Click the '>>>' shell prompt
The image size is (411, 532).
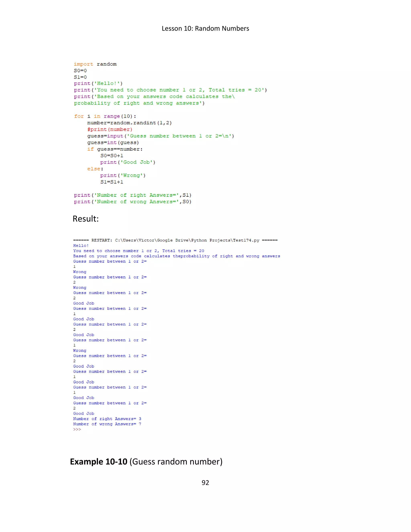point(77,429)
